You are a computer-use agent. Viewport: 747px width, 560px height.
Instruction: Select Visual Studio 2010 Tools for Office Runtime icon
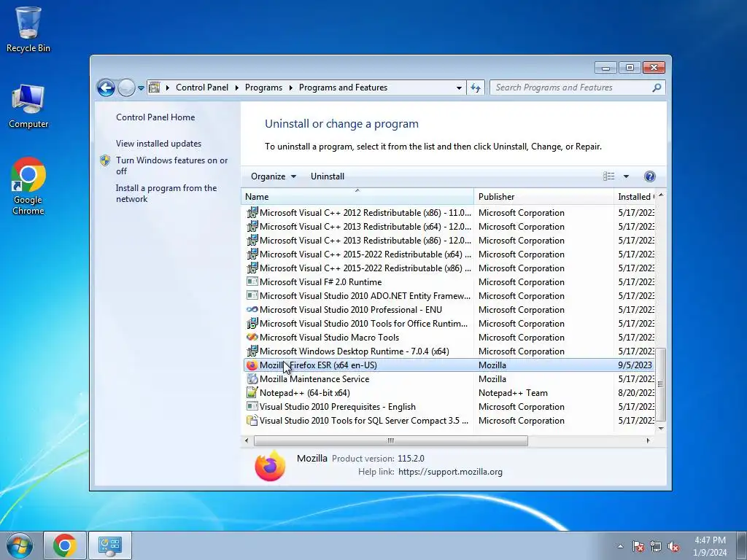coord(252,323)
